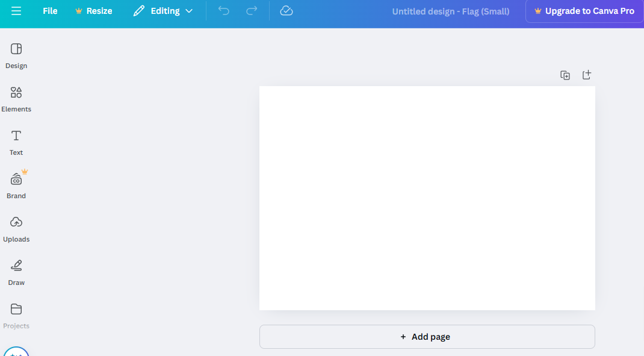Click the Redo arrow
Viewport: 644px width, 356px height.
click(x=252, y=11)
